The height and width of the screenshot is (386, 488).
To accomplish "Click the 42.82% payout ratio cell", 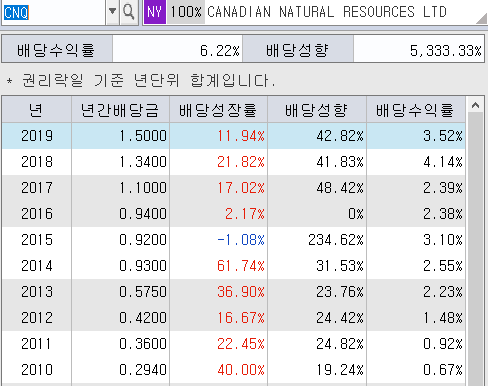I will [317, 136].
